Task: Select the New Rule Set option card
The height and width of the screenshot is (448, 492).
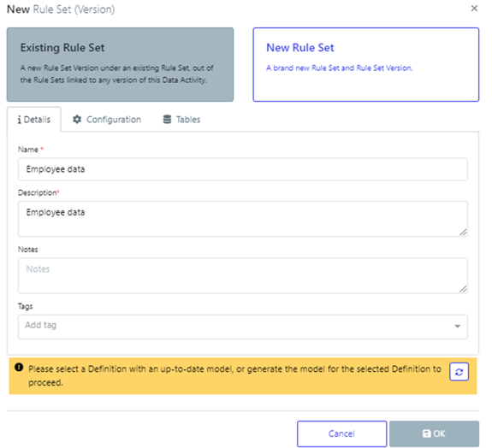Action: pos(366,65)
